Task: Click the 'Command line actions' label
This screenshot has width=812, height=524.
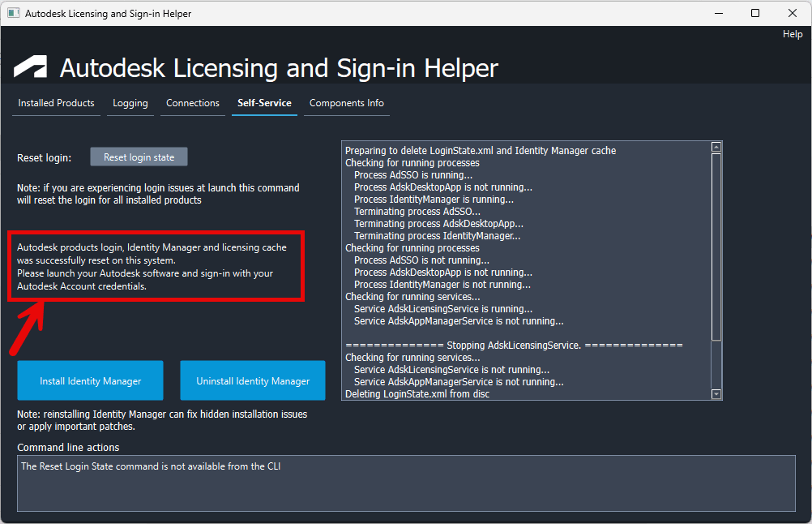Action: coord(68,447)
